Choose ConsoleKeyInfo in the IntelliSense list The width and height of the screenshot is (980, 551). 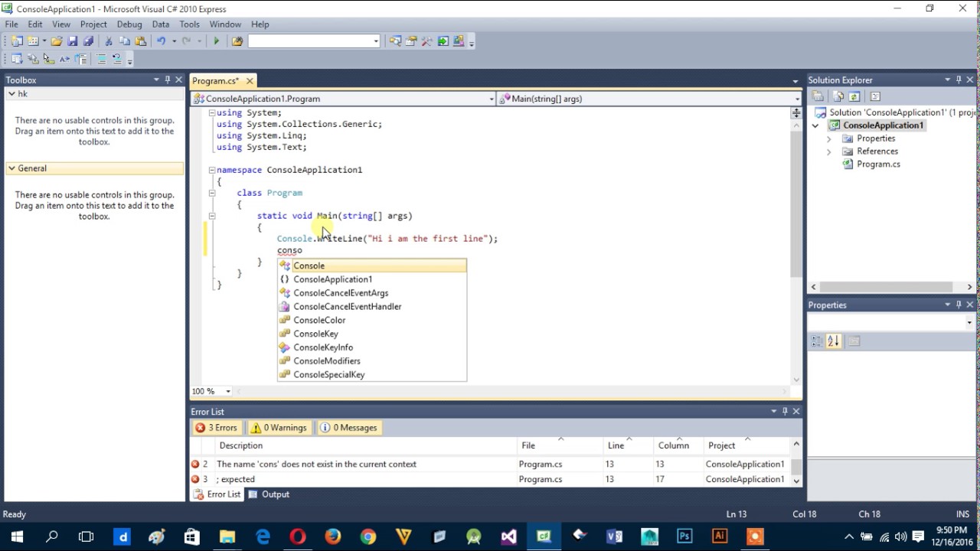pyautogui.click(x=371, y=347)
